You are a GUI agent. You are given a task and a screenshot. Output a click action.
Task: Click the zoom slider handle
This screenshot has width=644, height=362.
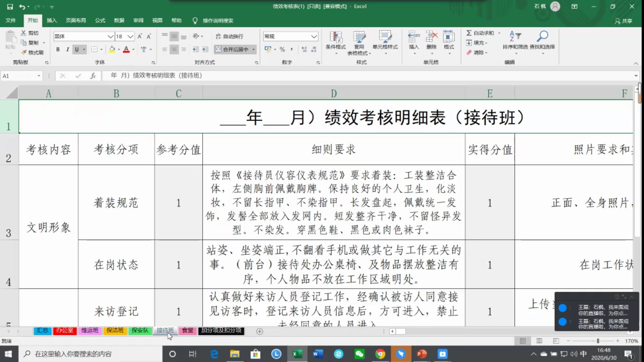click(598, 341)
